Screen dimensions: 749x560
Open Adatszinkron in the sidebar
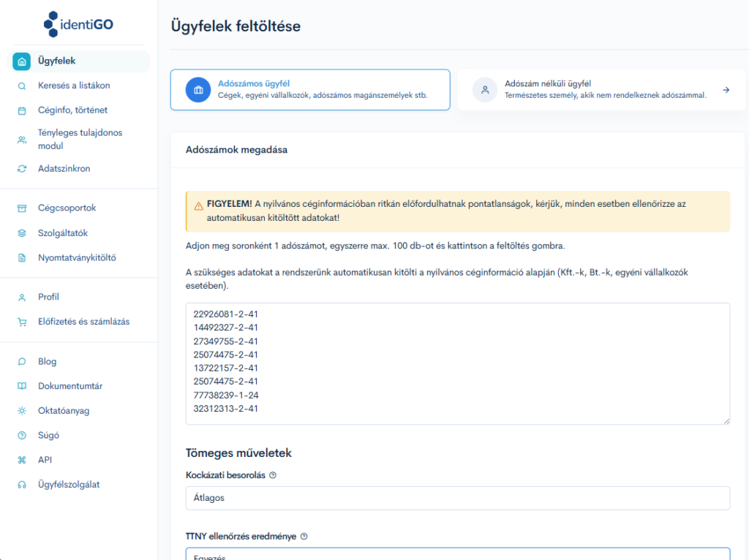[64, 169]
